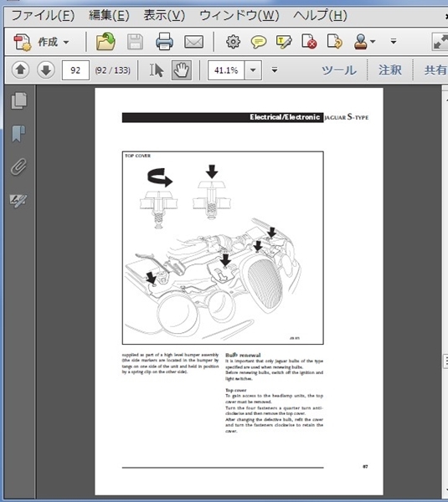Select the highlight text tool icon
448x502 pixels.
(x=284, y=42)
